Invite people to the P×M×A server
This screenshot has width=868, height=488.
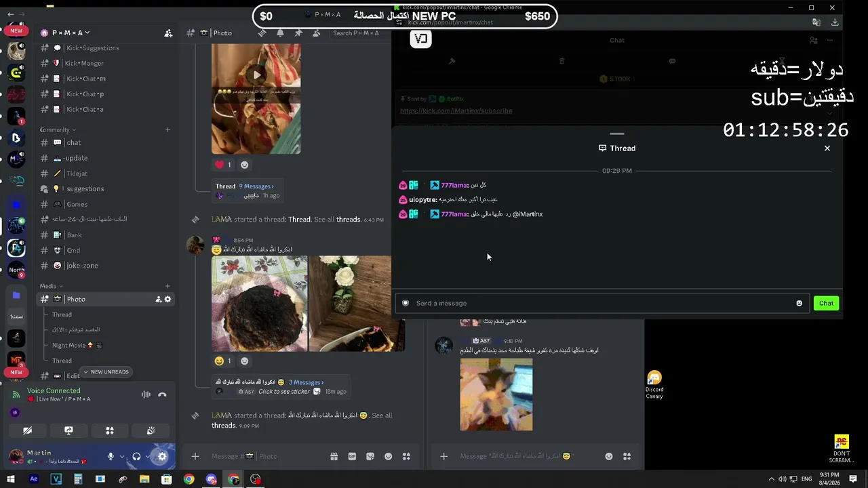pyautogui.click(x=168, y=33)
